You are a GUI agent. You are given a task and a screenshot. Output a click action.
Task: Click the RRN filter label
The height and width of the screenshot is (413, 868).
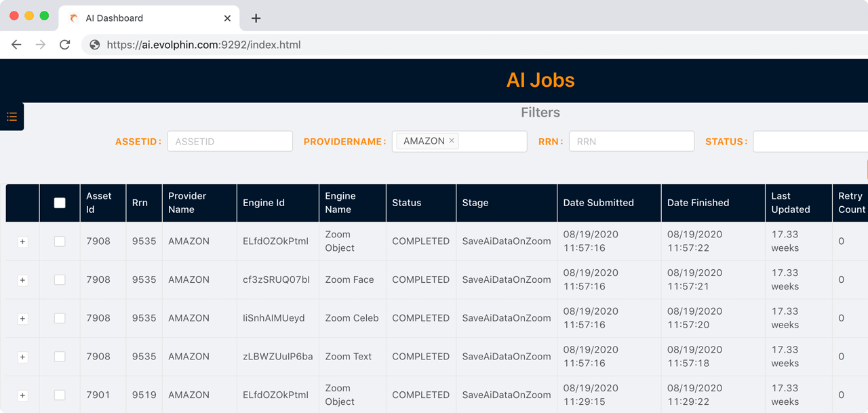pyautogui.click(x=551, y=142)
